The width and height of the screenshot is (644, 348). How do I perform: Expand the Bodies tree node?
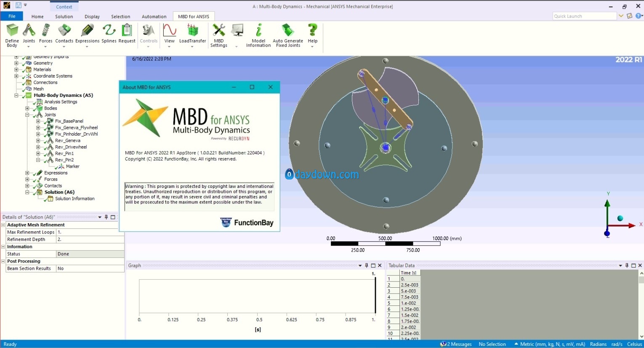27,108
